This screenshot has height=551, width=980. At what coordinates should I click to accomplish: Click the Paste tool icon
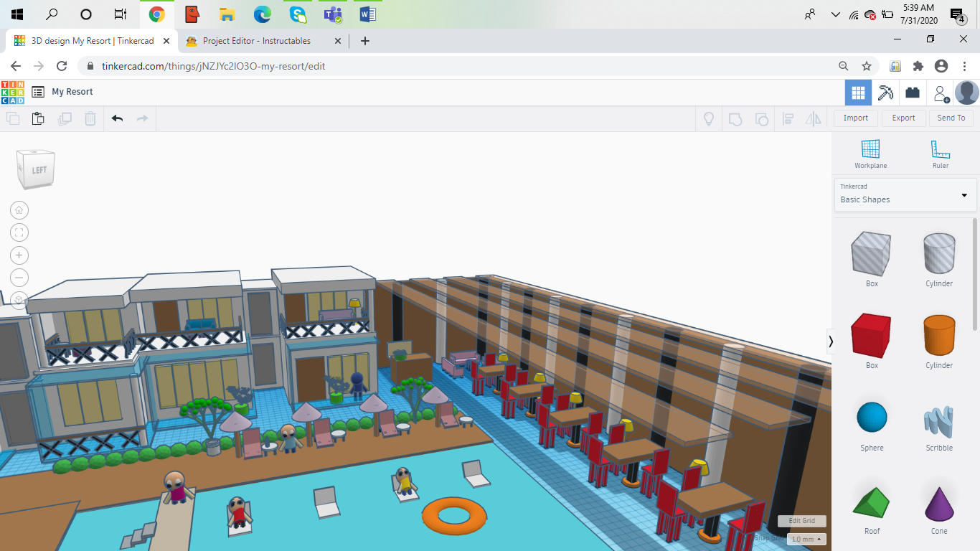(38, 118)
